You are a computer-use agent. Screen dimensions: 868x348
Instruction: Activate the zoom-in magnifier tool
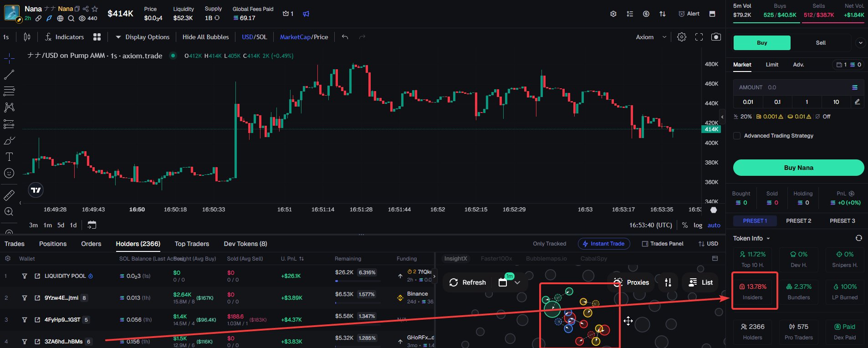click(x=9, y=211)
